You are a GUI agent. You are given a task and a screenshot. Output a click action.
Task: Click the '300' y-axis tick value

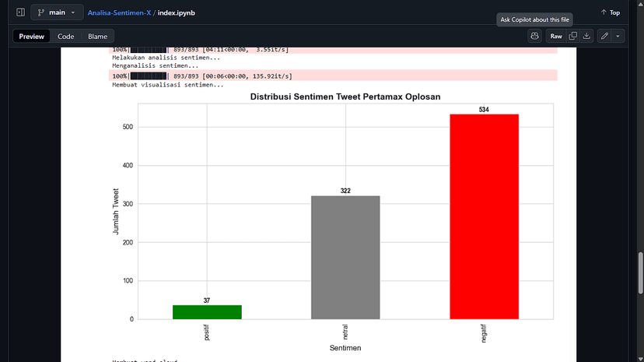click(128, 204)
